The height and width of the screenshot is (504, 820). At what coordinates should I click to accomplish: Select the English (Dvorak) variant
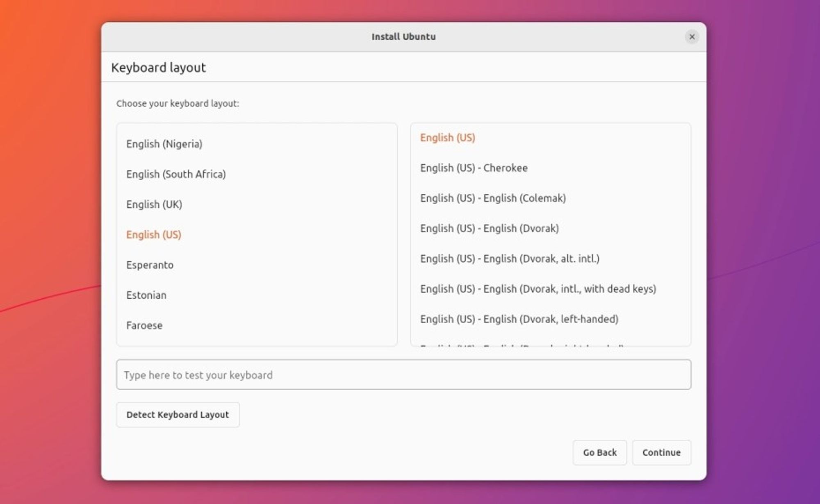489,228
